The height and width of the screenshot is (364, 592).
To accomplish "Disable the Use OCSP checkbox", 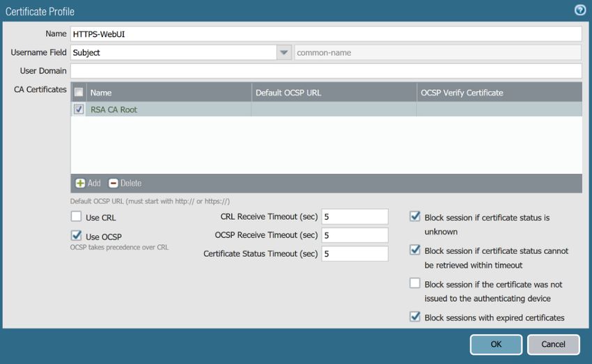I will [77, 235].
